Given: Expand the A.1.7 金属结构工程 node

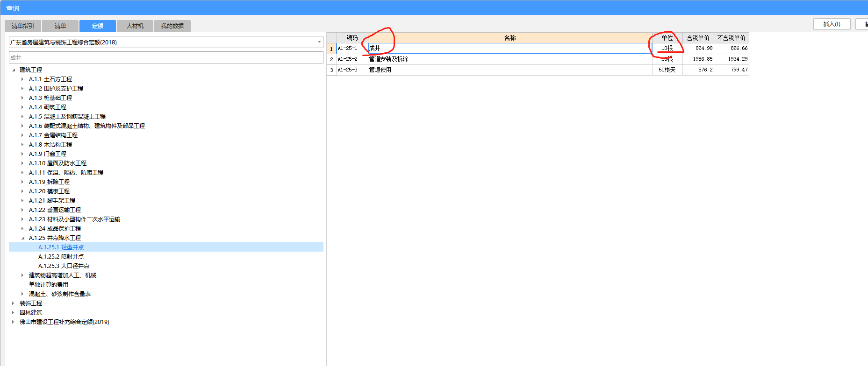Looking at the screenshot, I should [22, 135].
